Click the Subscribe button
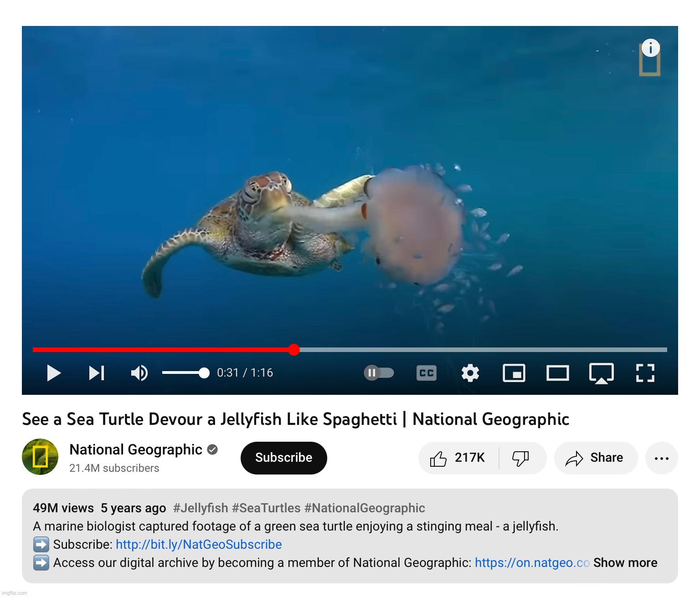Screen dimensions: 700x597 (284, 458)
